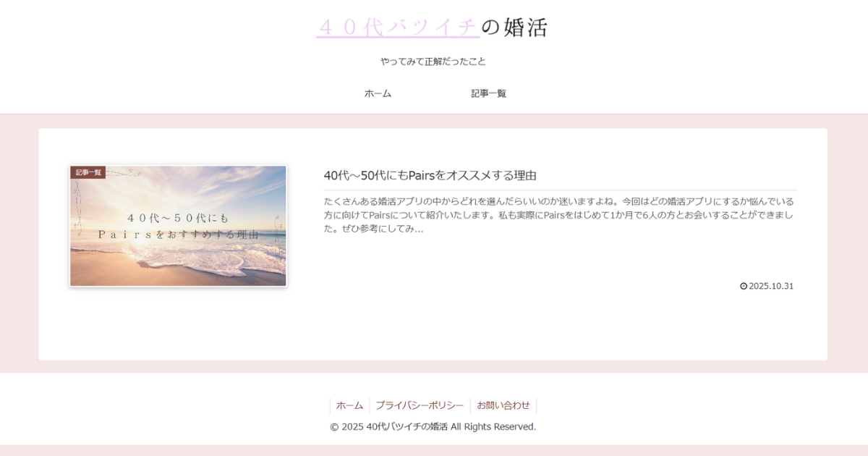Screen dimensions: 868x456
Task: Open プライバシーポリシー in the footer
Action: (x=420, y=405)
